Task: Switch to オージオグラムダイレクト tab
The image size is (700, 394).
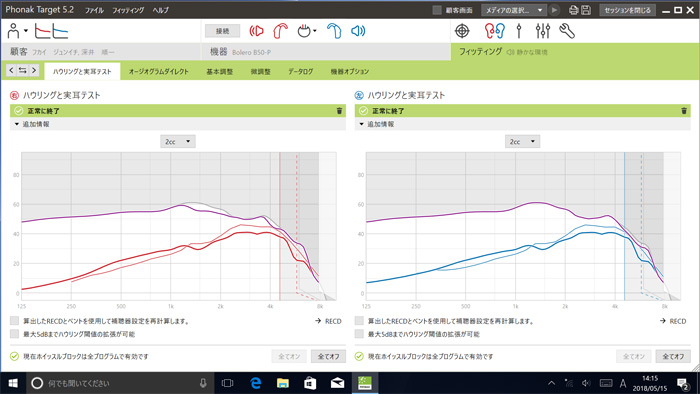Action: (x=158, y=71)
